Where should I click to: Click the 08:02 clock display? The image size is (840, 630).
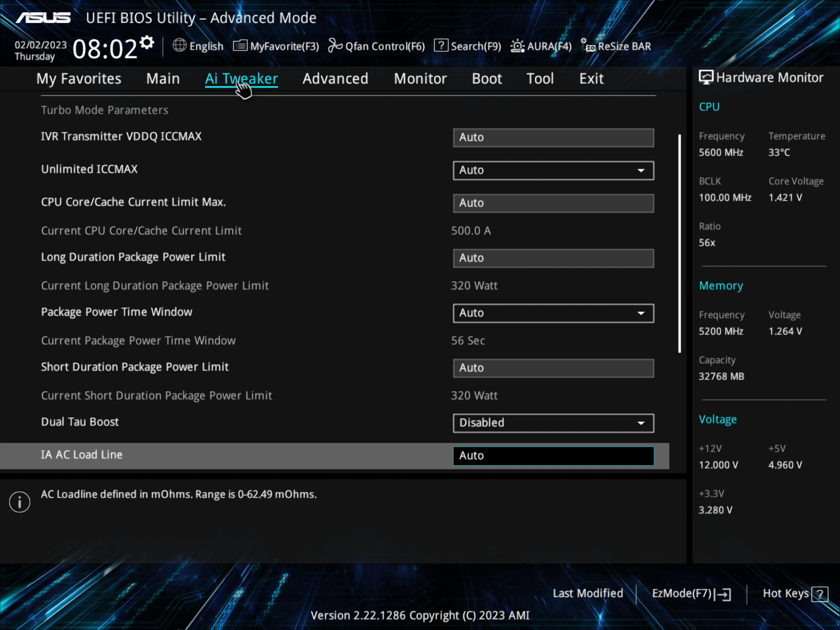[x=105, y=49]
